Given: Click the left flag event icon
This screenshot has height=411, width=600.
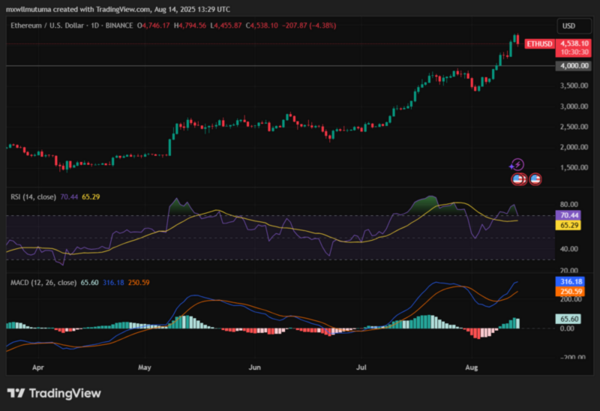Looking at the screenshot, I should click(518, 179).
